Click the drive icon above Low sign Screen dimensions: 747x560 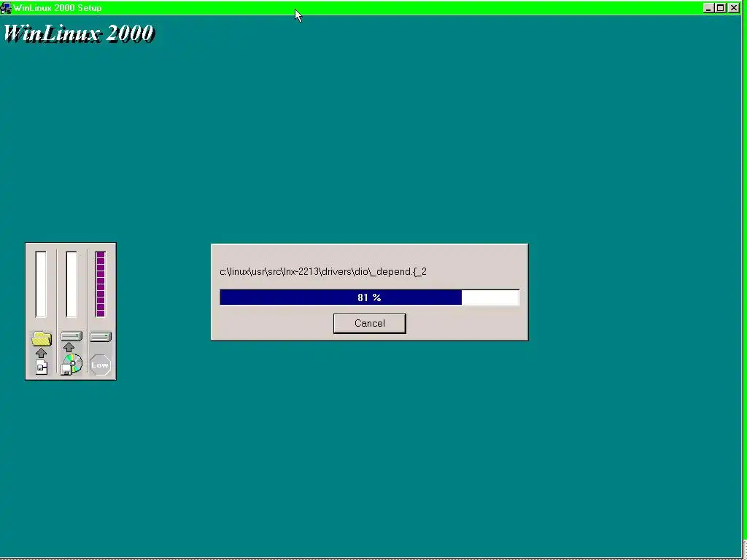(100, 337)
